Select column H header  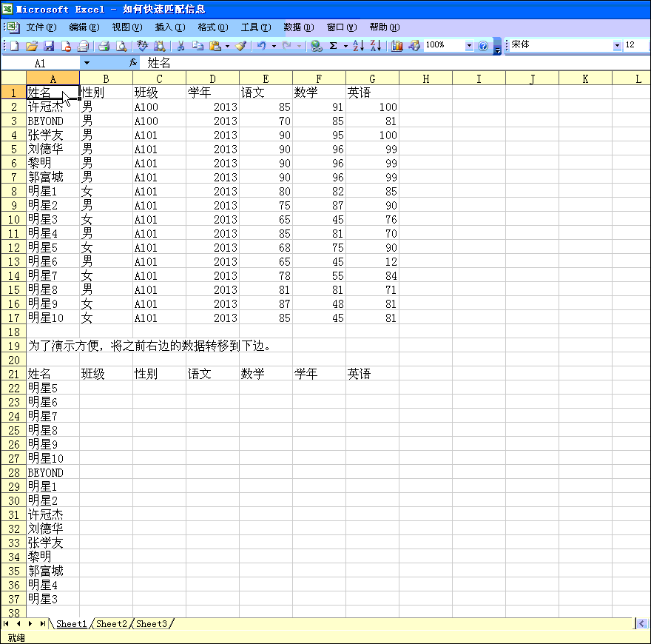(426, 78)
